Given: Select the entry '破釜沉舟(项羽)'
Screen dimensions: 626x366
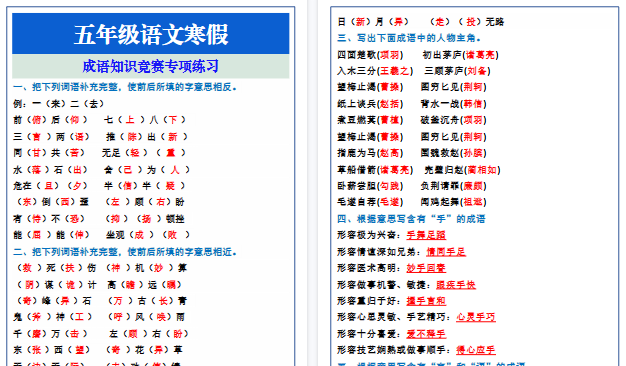Looking at the screenshot, I should tap(454, 120).
